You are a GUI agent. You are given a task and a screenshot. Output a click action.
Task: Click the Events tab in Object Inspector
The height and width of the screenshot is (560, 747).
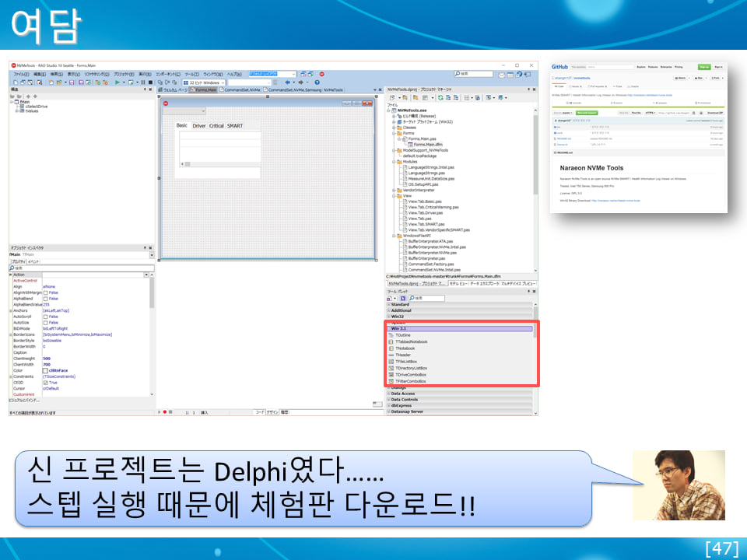coord(33,262)
